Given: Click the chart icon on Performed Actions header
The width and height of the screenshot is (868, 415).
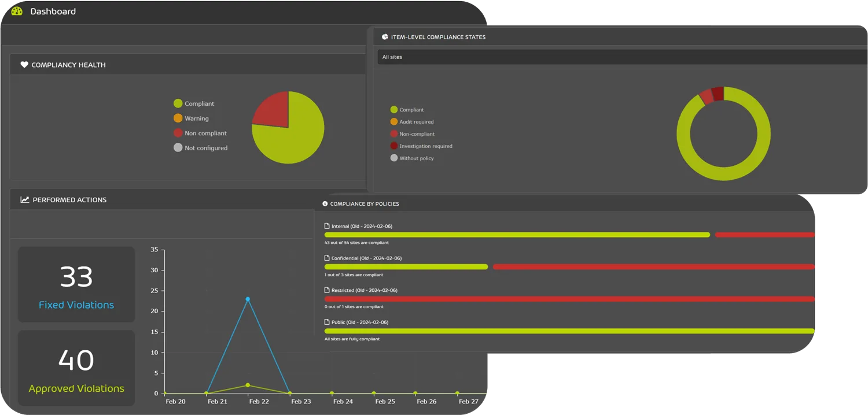Looking at the screenshot, I should [24, 199].
